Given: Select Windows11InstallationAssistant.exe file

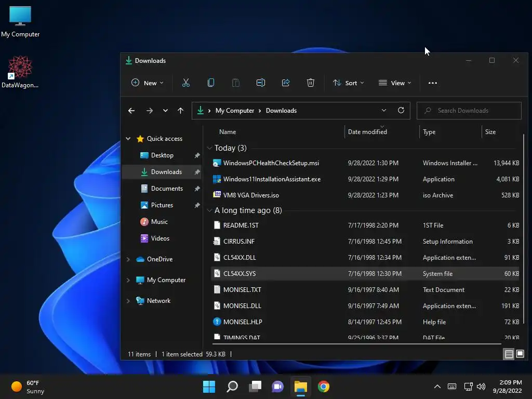Looking at the screenshot, I should (365, 179).
